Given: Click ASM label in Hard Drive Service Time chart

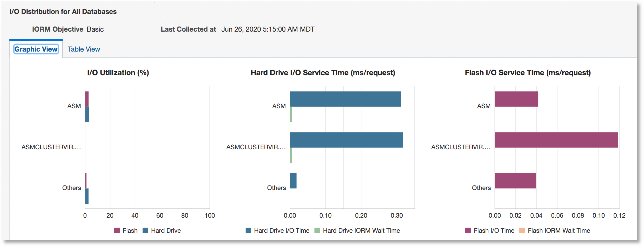Looking at the screenshot, I should coord(279,106).
